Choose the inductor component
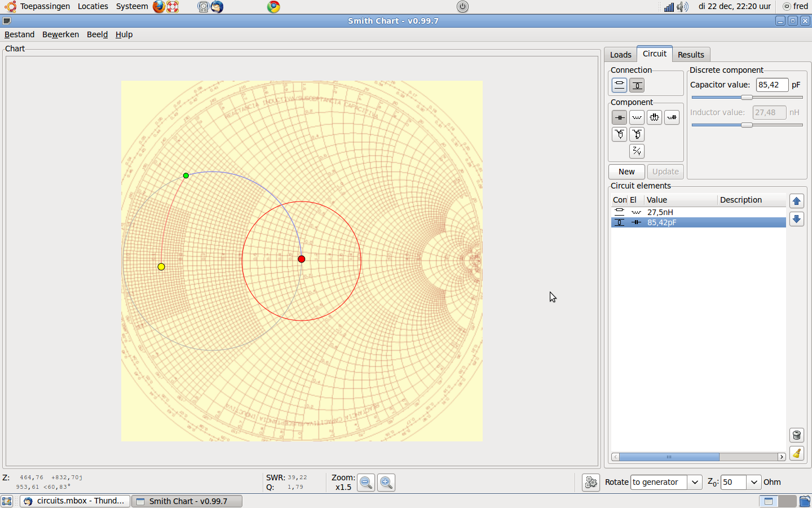This screenshot has width=812, height=508. click(x=637, y=117)
